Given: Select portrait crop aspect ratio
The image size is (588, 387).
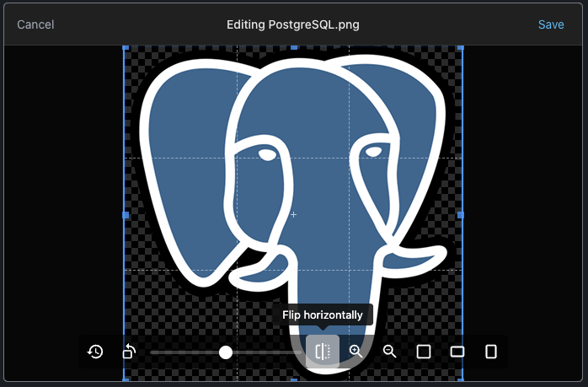Looking at the screenshot, I should coord(491,352).
